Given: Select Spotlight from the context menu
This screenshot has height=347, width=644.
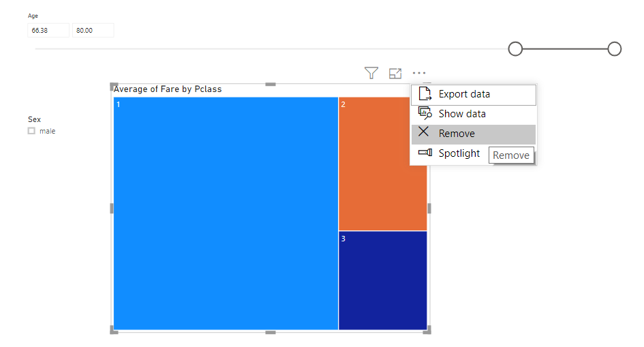Looking at the screenshot, I should point(459,153).
